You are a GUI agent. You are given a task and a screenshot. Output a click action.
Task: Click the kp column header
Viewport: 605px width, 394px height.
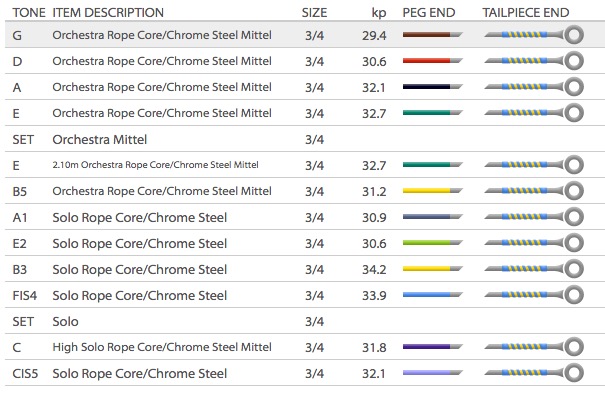(379, 13)
